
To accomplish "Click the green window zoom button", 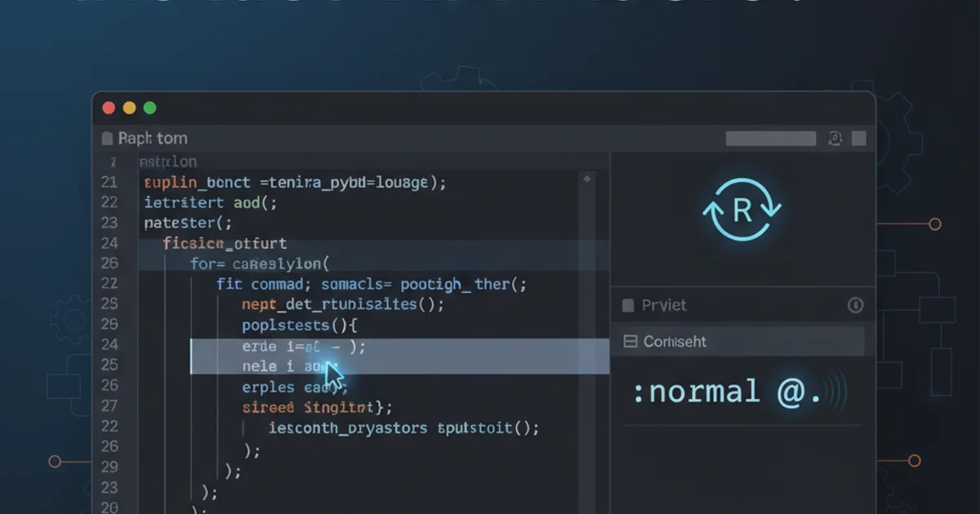I will (x=149, y=108).
